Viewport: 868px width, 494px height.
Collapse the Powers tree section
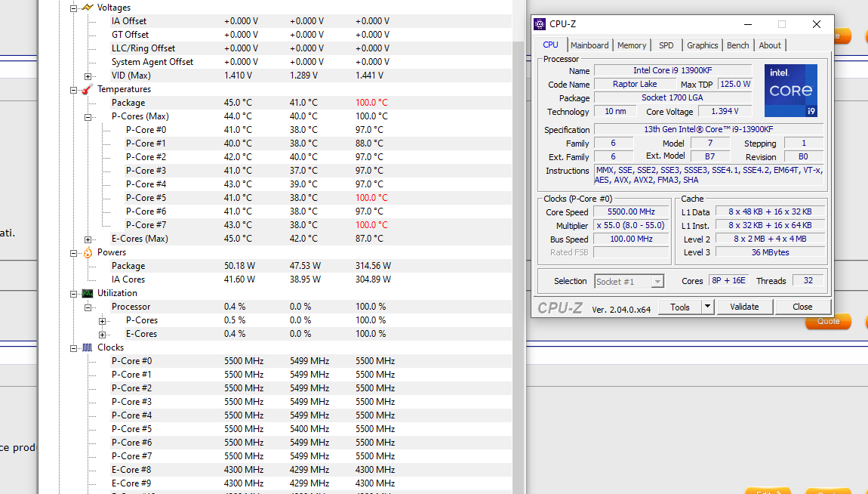74,253
